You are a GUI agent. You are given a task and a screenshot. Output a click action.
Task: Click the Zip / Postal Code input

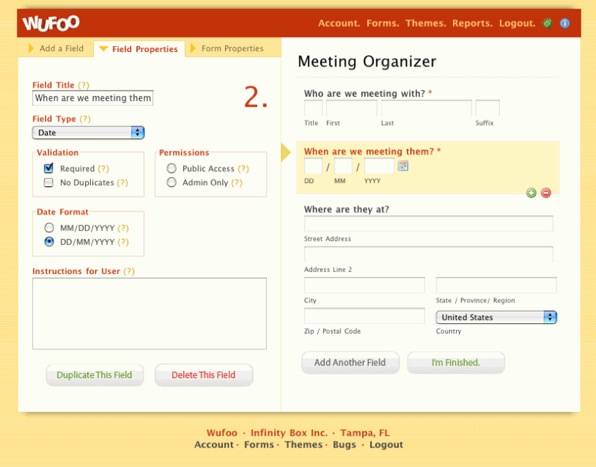click(x=364, y=316)
